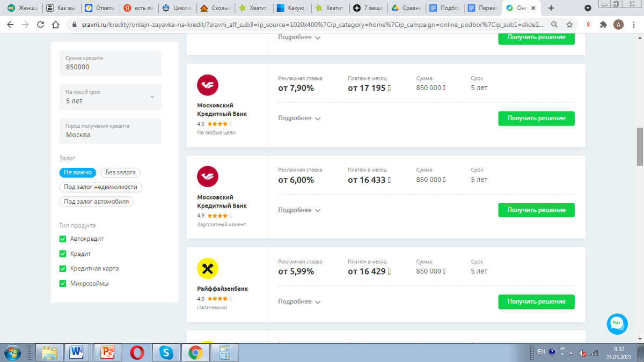Open the Windows Start button
The width and height of the screenshot is (644, 362).
coord(12,352)
